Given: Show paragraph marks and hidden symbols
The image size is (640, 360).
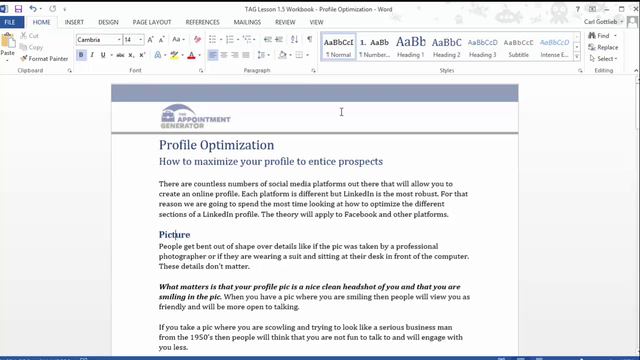Looking at the screenshot, I should (x=310, y=40).
